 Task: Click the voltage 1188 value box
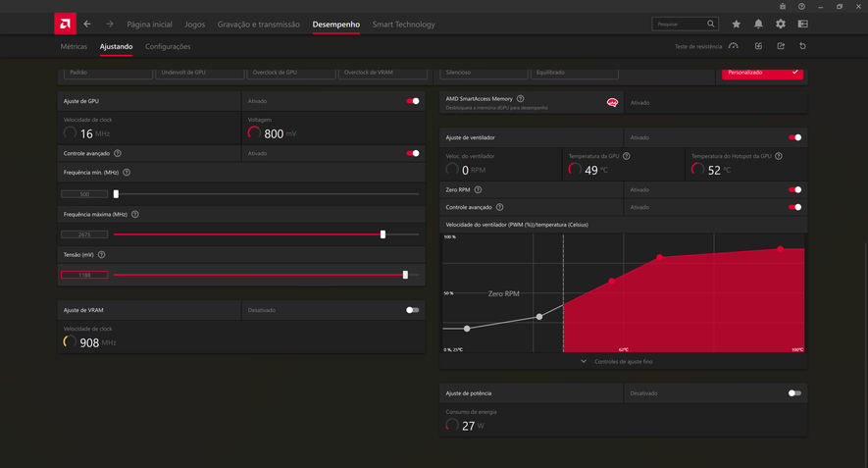84,275
